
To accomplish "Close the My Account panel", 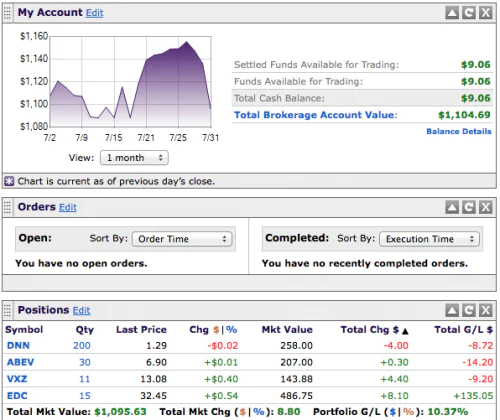I will [x=486, y=13].
